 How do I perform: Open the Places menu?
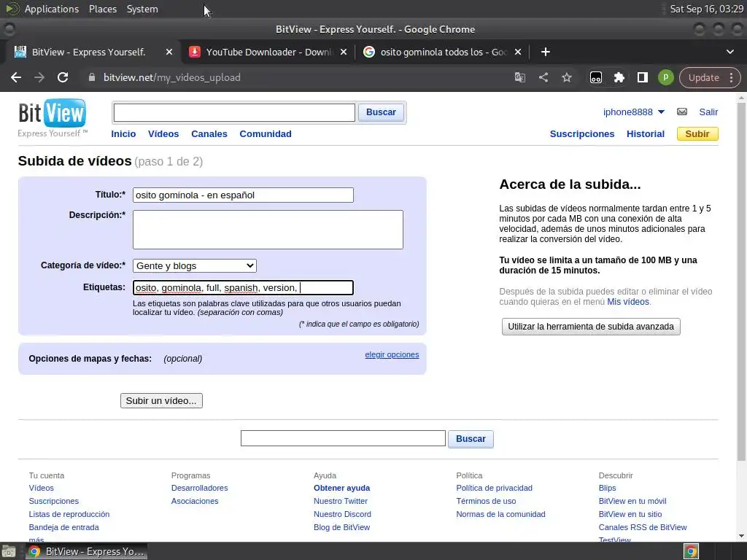click(102, 9)
